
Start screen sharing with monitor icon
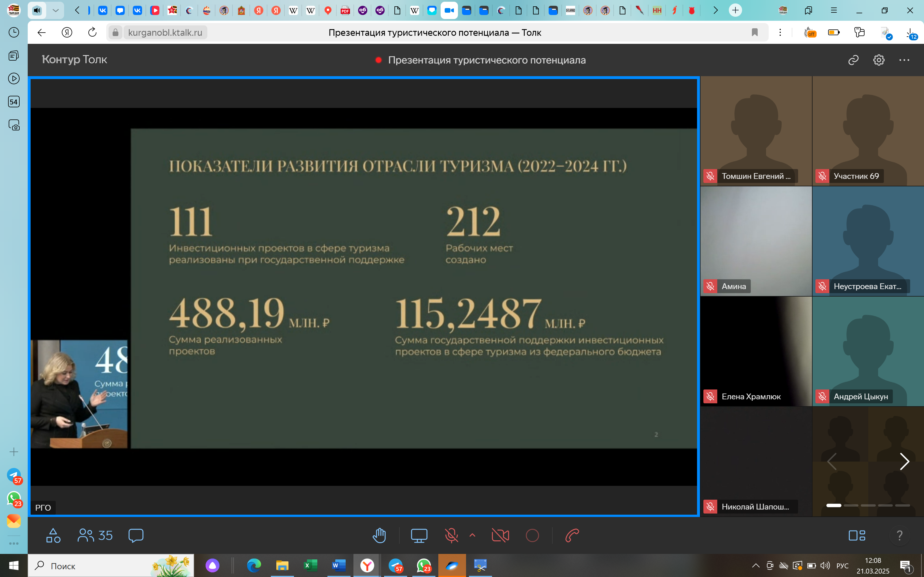point(419,535)
